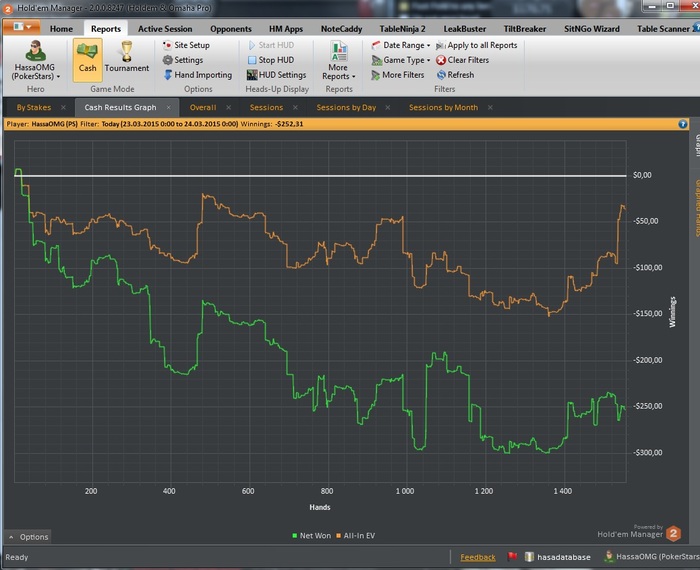Image resolution: width=700 pixels, height=570 pixels.
Task: Open Site Setup options
Action: point(186,45)
